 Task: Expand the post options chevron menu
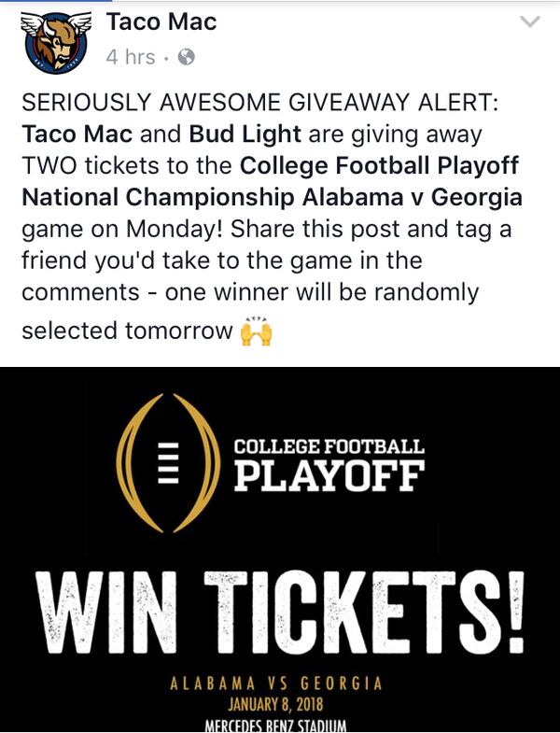click(529, 21)
